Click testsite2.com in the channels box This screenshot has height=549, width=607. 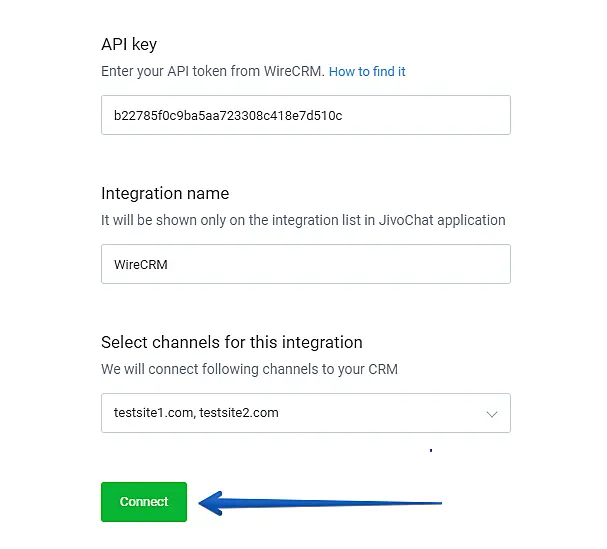(239, 413)
